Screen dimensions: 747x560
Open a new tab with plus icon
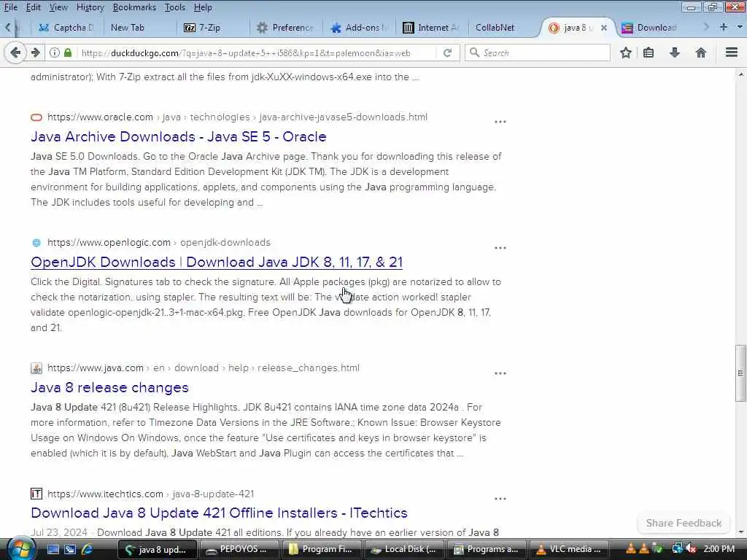pyautogui.click(x=724, y=27)
